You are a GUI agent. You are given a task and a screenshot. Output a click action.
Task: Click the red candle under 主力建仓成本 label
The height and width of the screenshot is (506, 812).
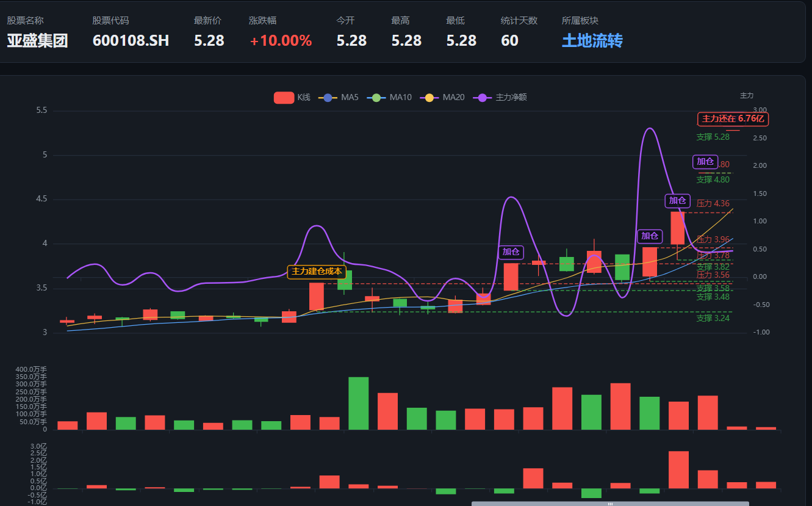pyautogui.click(x=317, y=297)
